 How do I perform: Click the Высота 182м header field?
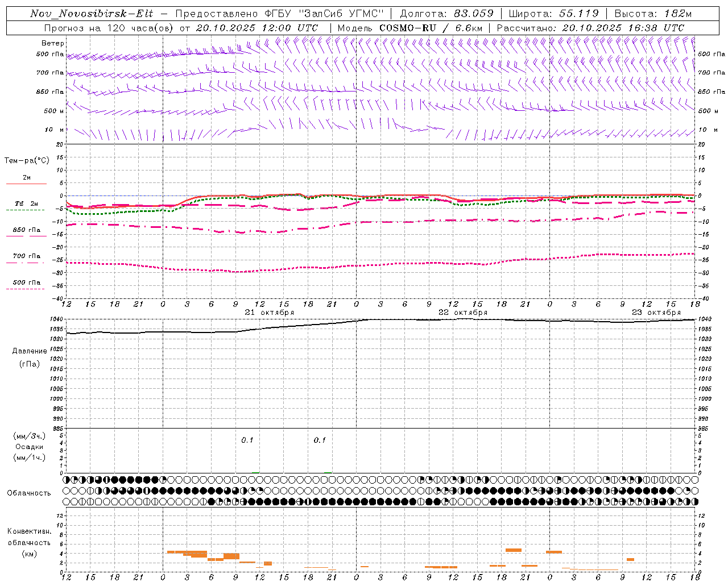[653, 14]
